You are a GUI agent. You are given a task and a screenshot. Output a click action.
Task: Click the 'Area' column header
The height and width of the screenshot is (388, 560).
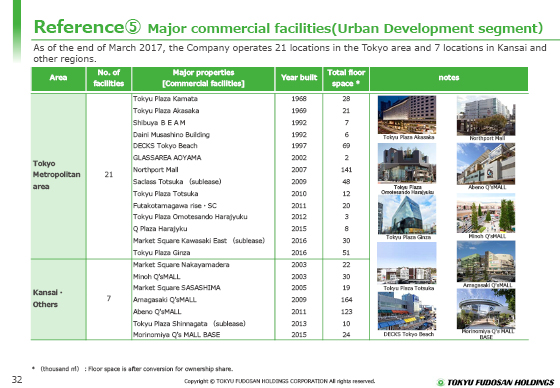pos(58,78)
